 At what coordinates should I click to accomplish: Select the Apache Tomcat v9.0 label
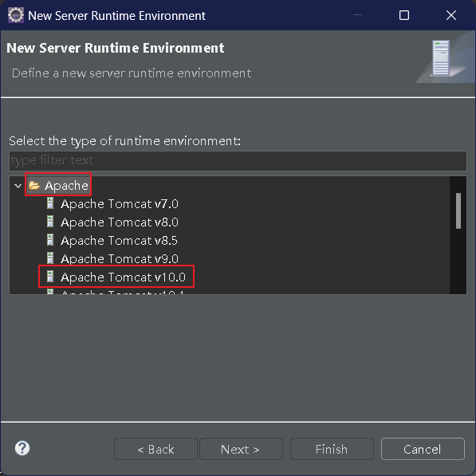pos(120,258)
